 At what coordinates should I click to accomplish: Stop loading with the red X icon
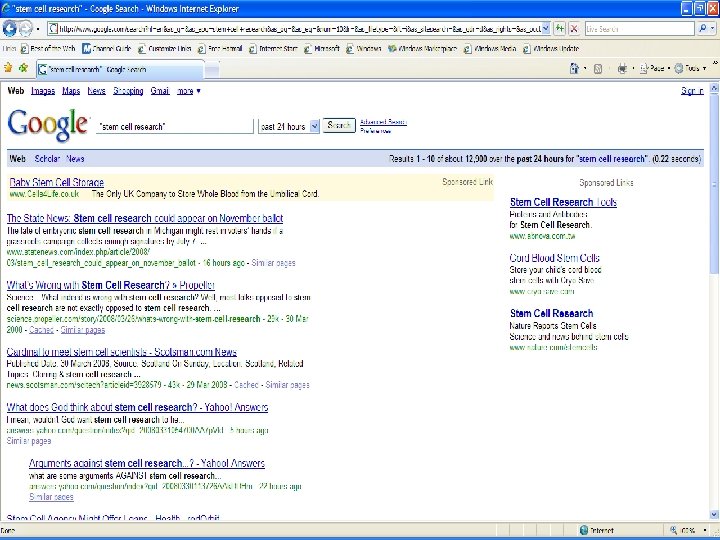point(574,28)
